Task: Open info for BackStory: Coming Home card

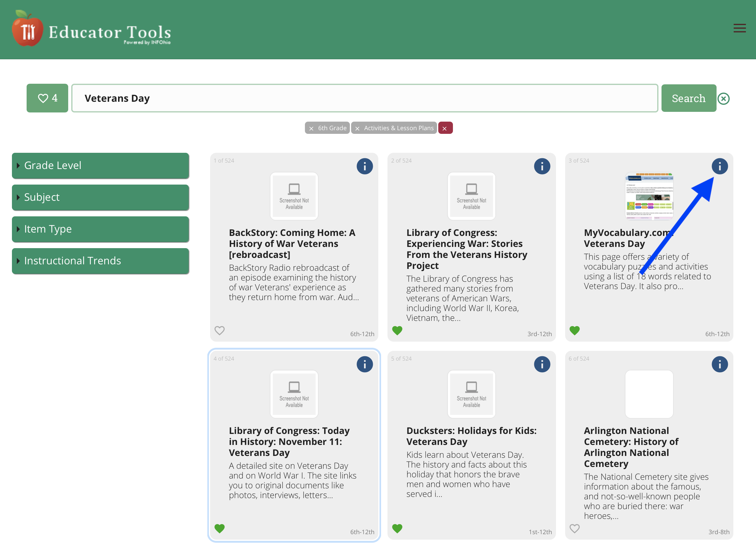Action: (365, 166)
